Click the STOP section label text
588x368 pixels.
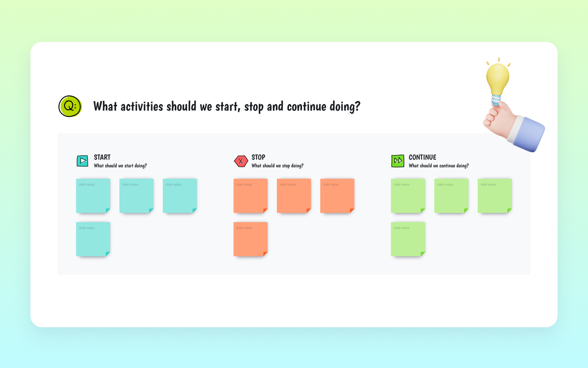click(x=258, y=157)
